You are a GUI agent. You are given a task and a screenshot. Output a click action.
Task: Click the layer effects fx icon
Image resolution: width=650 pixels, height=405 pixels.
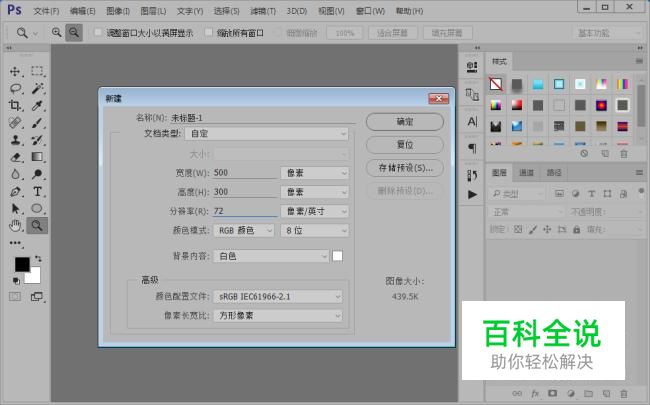(535, 393)
